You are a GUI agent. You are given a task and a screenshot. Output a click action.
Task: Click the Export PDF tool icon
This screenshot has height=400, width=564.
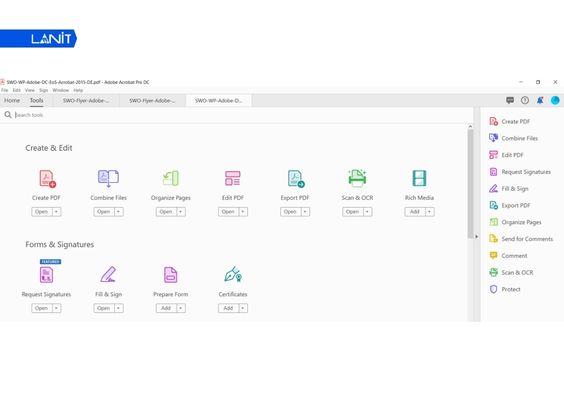tap(296, 178)
